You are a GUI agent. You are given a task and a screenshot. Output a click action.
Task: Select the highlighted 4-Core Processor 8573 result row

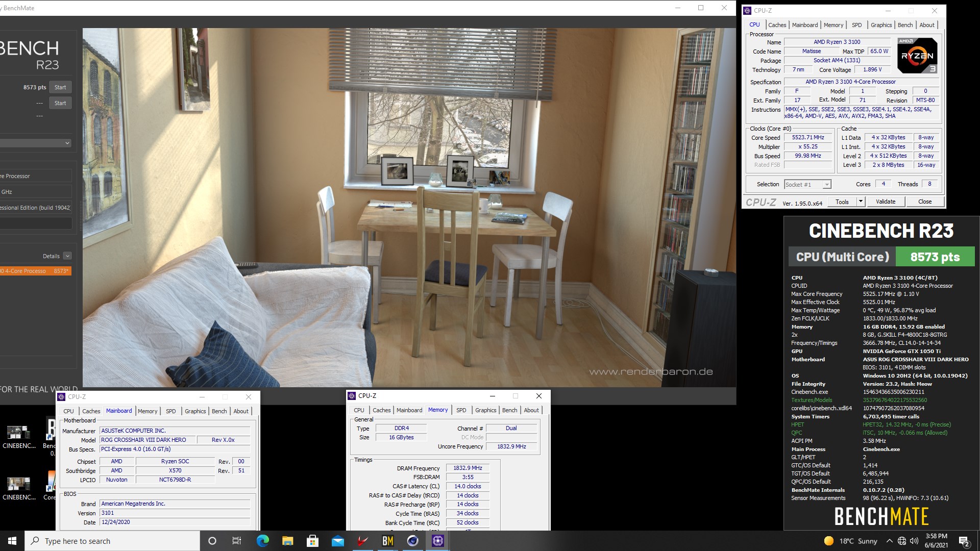pos(36,271)
